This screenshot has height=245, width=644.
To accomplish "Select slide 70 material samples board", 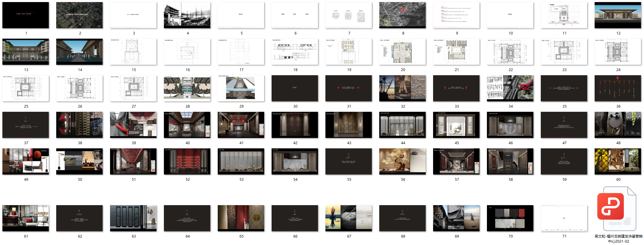I will [510, 218].
